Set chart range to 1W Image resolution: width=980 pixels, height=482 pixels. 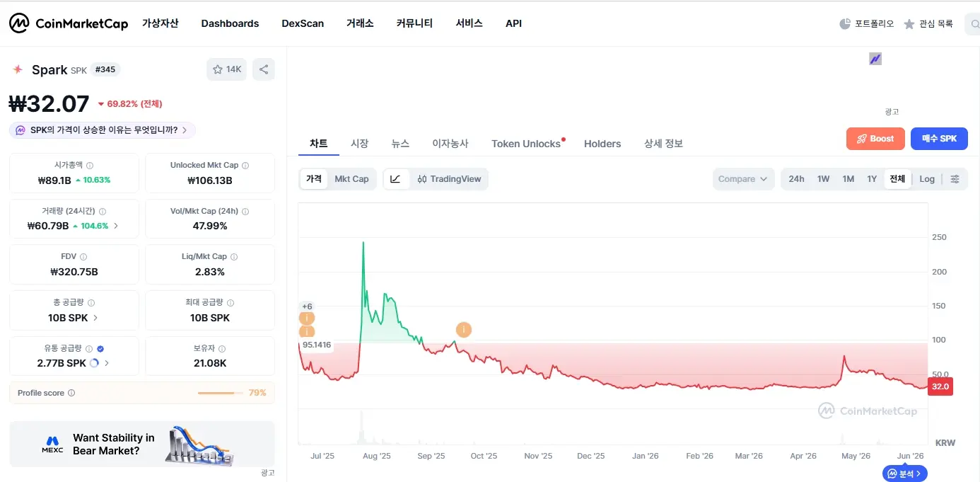tap(823, 179)
